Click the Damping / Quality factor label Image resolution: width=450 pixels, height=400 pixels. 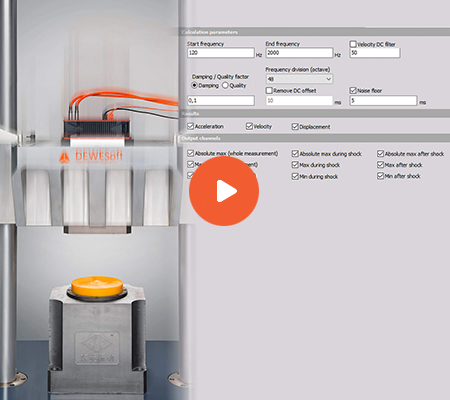[220, 77]
